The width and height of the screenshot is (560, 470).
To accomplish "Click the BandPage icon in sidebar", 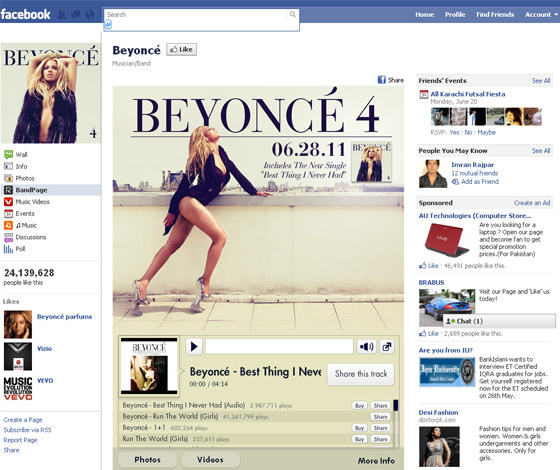I will click(8, 190).
